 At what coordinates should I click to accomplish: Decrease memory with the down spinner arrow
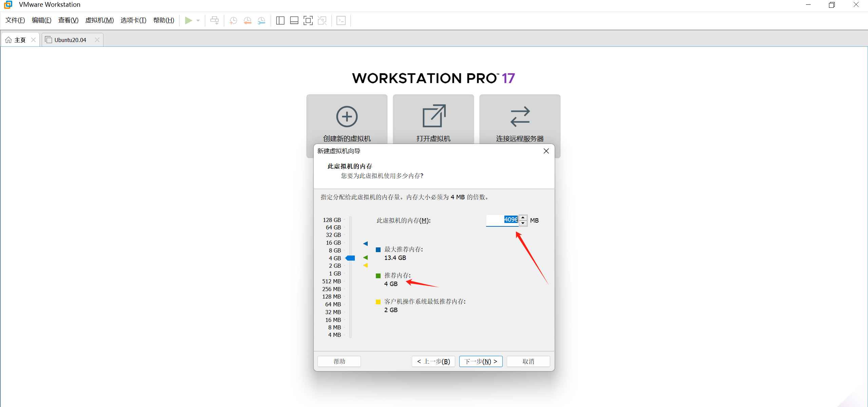point(523,223)
